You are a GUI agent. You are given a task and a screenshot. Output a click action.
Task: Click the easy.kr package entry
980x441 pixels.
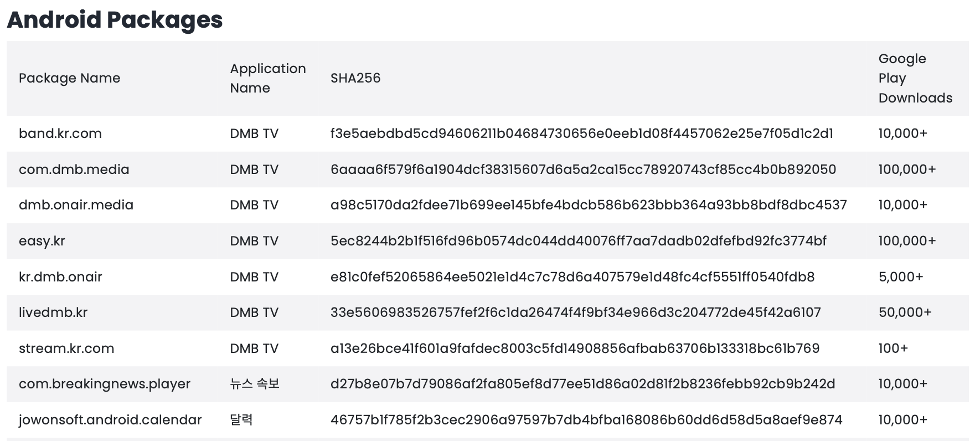click(x=42, y=241)
